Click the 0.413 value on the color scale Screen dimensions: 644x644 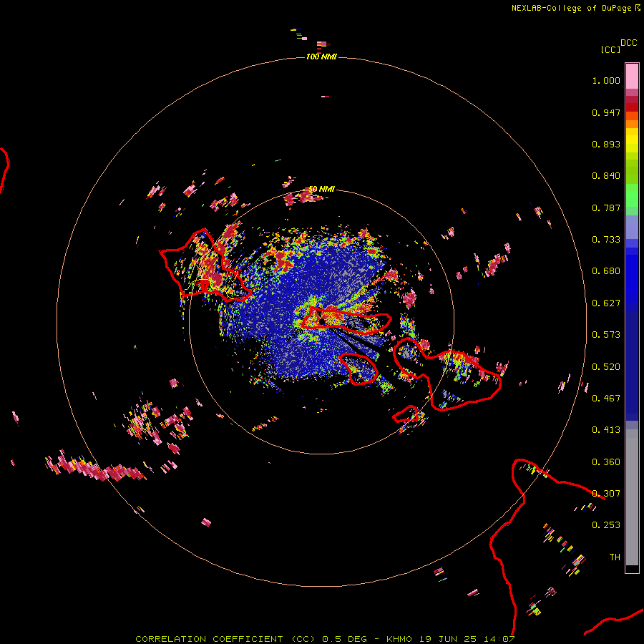606,430
